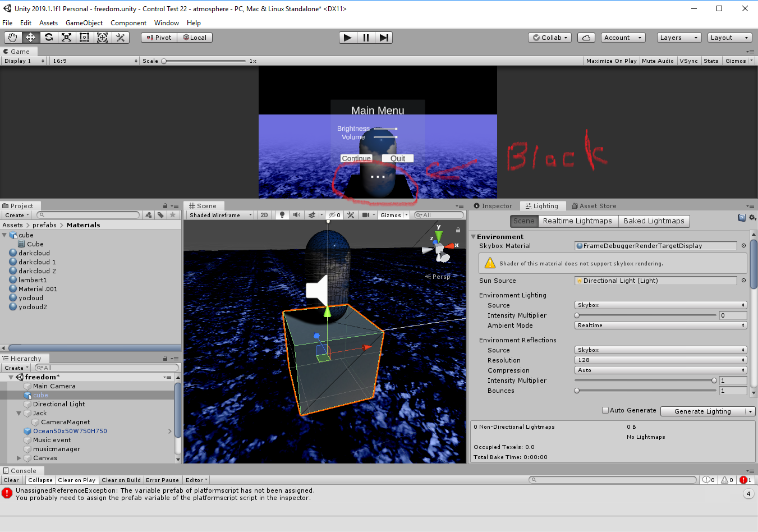The image size is (758, 532).
Task: Switch to the Asset Store tab
Action: [594, 206]
